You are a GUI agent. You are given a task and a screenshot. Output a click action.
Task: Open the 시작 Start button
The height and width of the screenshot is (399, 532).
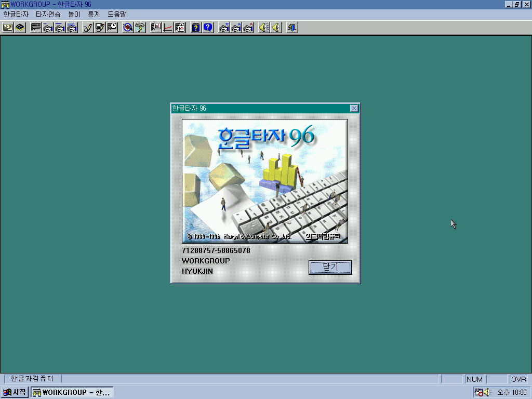(x=15, y=392)
